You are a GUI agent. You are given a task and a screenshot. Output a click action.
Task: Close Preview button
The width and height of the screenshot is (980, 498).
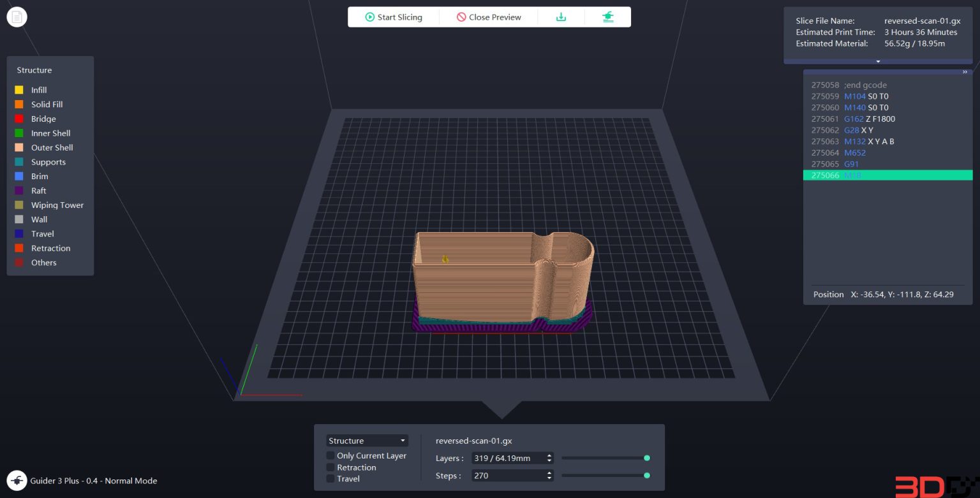coord(489,17)
